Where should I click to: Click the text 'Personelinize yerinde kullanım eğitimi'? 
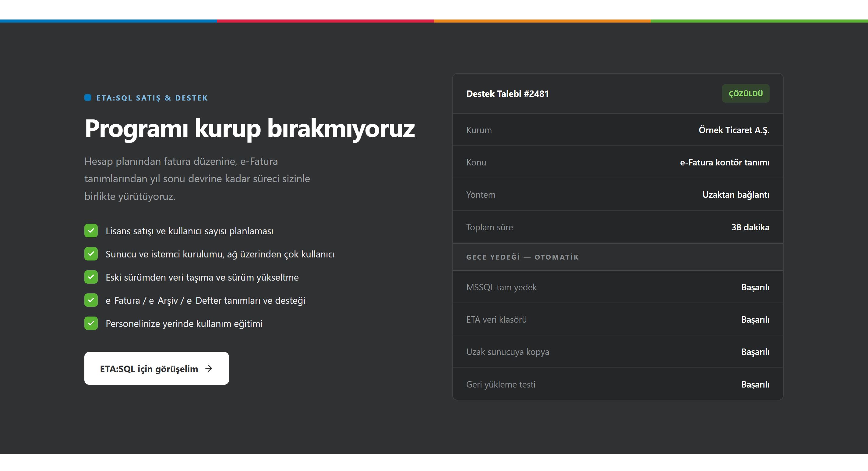click(184, 324)
